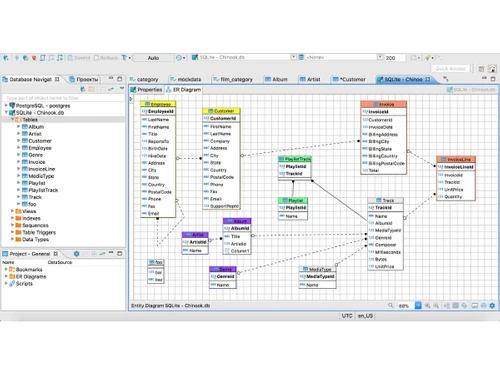
Task: Collapse the SQLite - Chinook.db node
Action: pyautogui.click(x=6, y=112)
